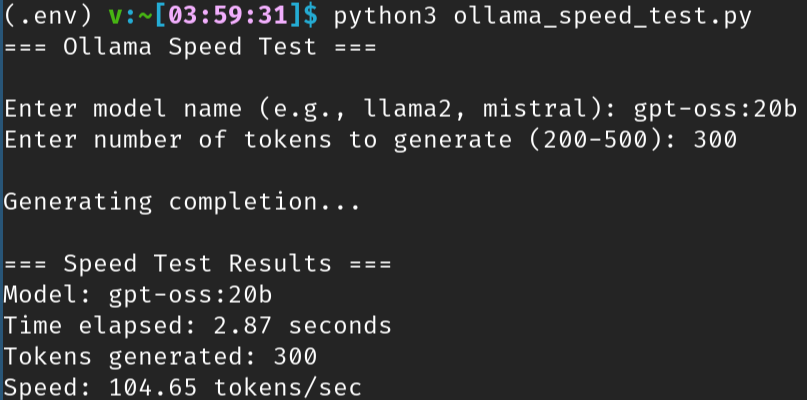This screenshot has width=807, height=400.
Task: Click the "=== Ollama Speed Test ===" header
Action: click(x=190, y=47)
